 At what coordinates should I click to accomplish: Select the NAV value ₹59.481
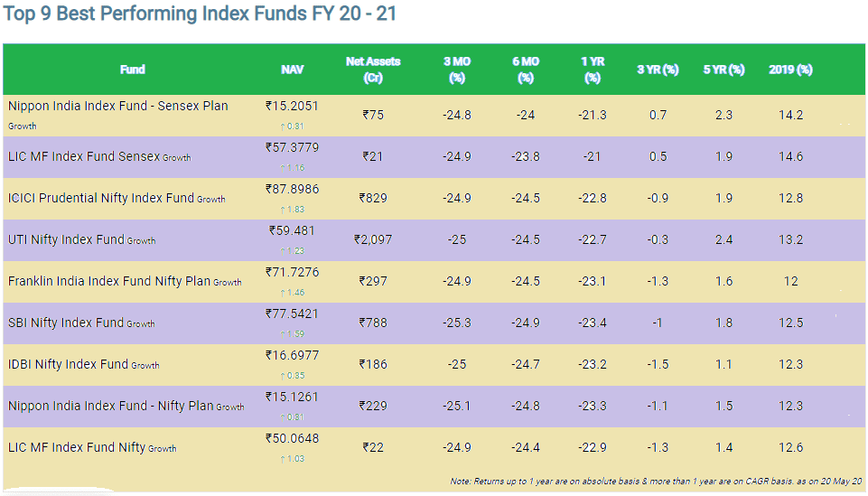293,231
